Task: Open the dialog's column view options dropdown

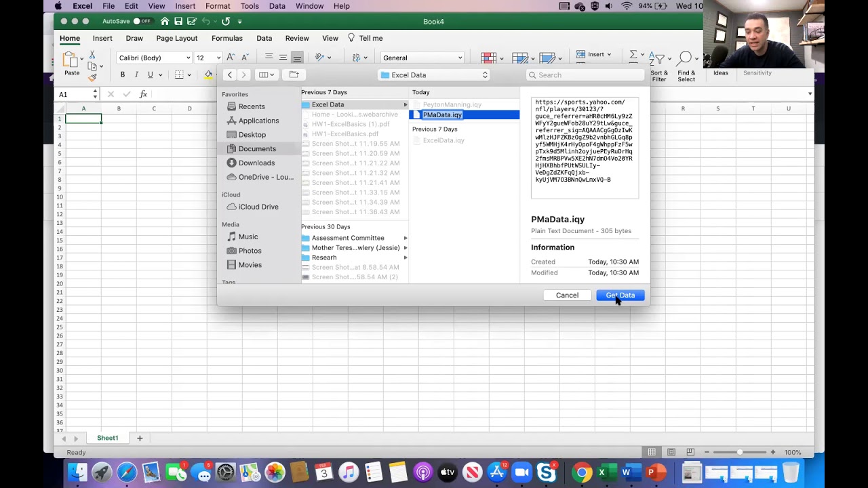Action: 267,75
